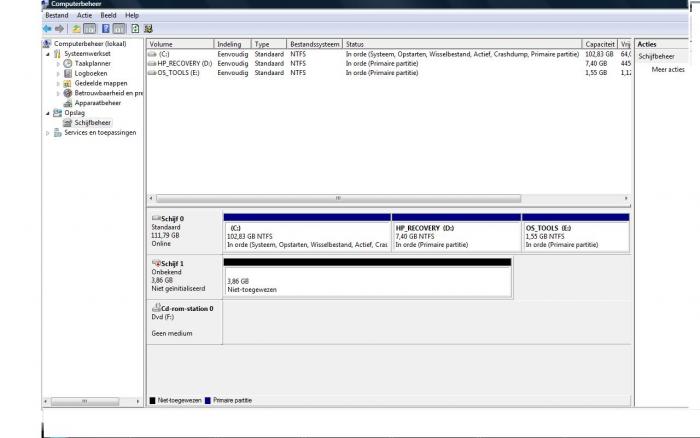Click the Schijf 1 uninitialized disk icon
The image size is (700, 438).
pos(156,263)
